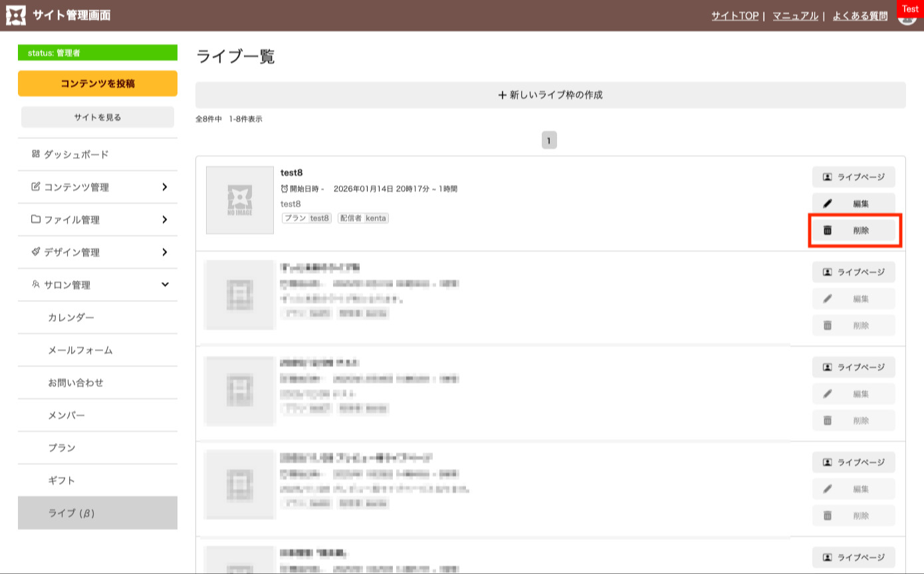Click the trash icon for test8

[828, 231]
